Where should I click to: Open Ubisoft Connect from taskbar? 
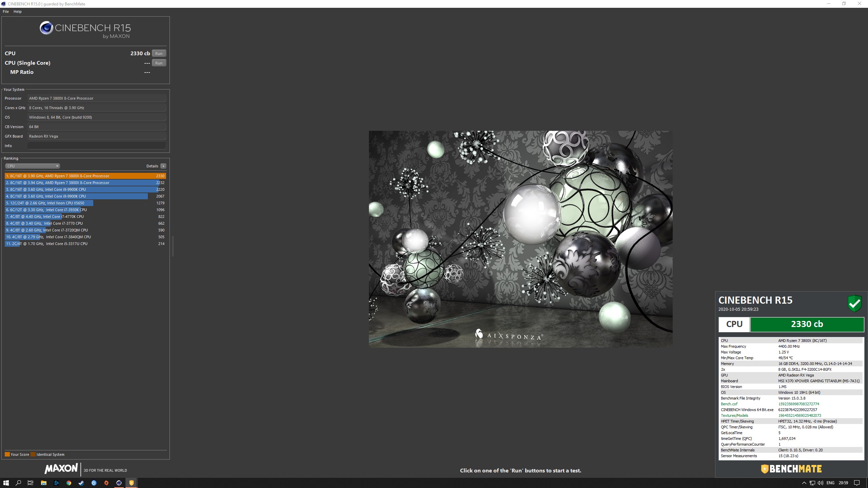(94, 483)
